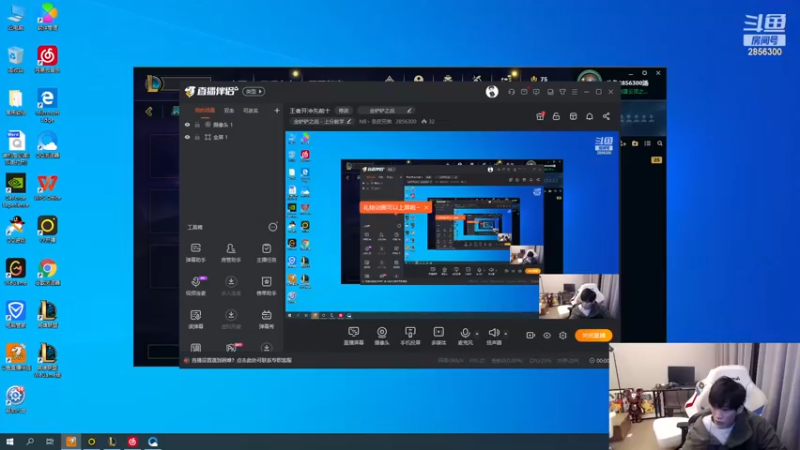Screen dimensions: 800x450
Task: Add a multimedia source
Action: 438,336
